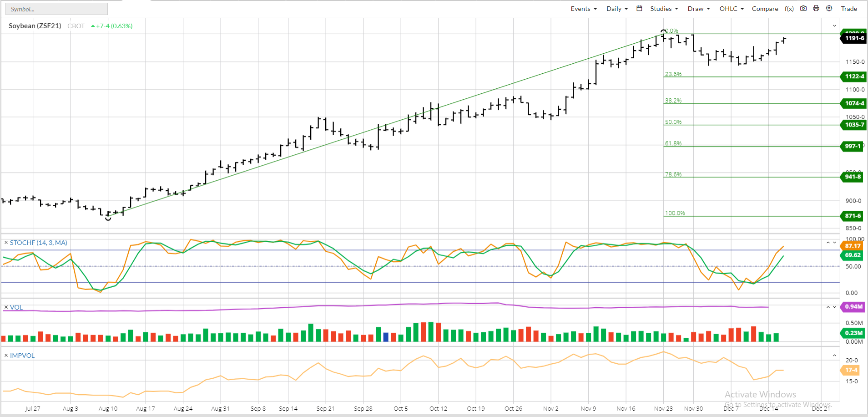
Task: Click the Trade button
Action: pos(849,9)
